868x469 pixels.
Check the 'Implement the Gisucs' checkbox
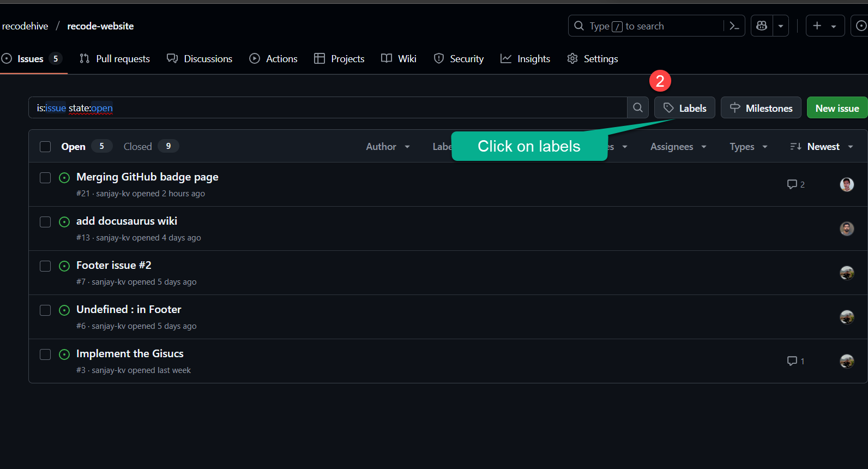[45, 354]
